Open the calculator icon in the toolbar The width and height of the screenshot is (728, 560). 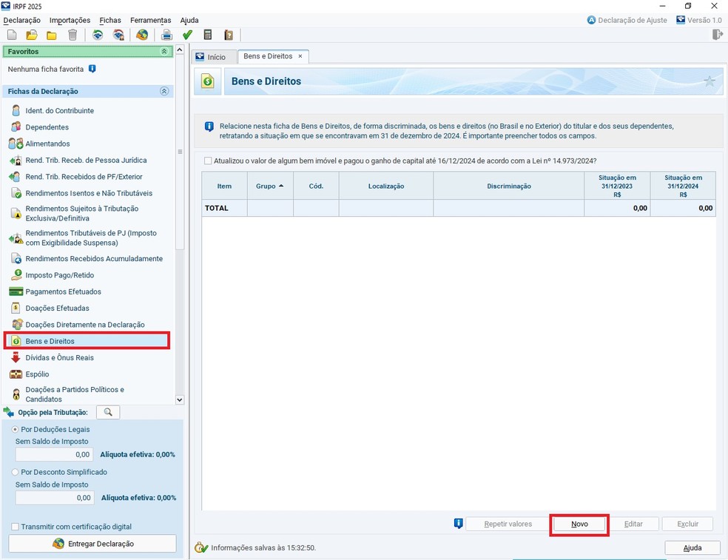[x=208, y=35]
